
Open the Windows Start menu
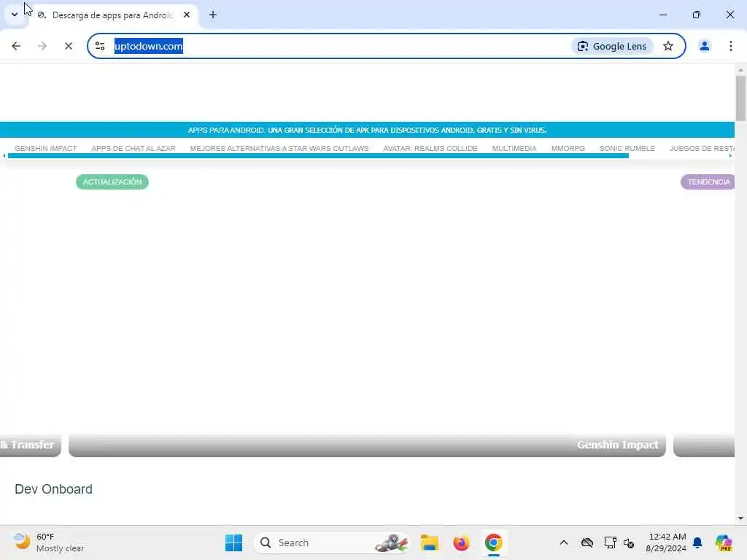pyautogui.click(x=233, y=542)
